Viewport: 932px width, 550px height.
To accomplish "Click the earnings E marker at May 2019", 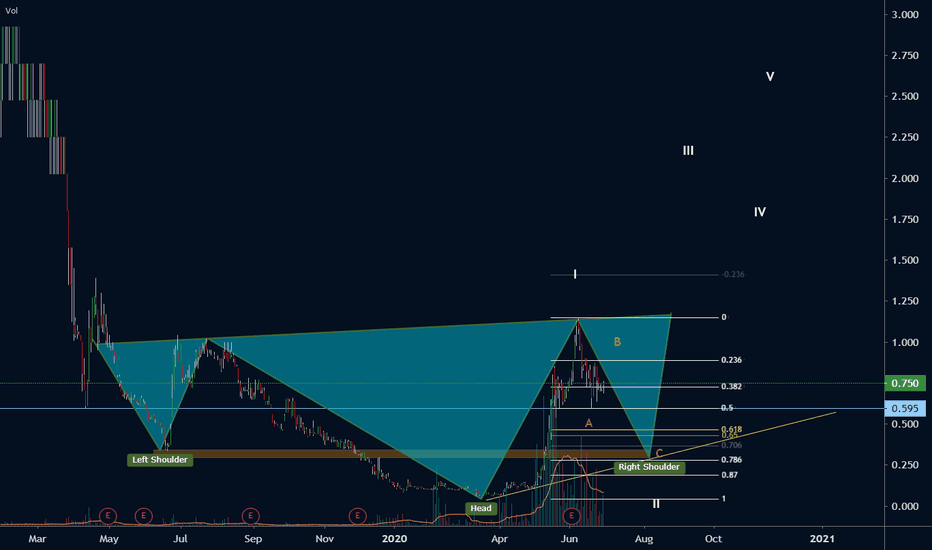I will point(108,516).
